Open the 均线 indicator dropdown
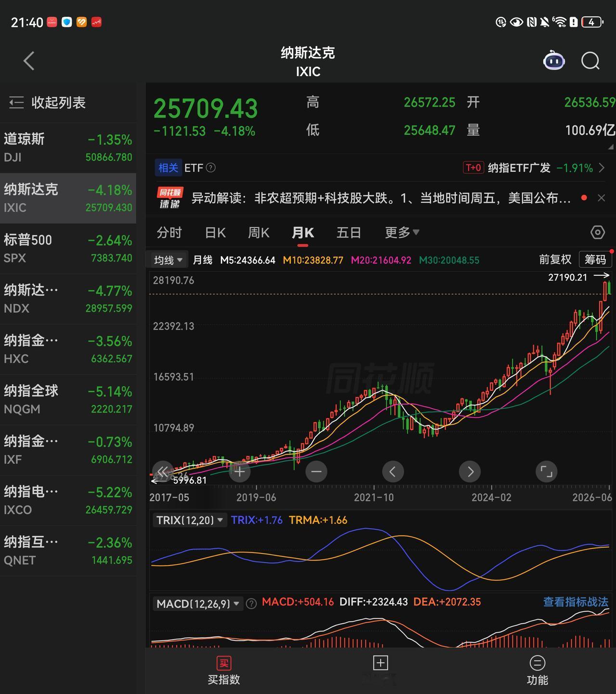 click(168, 260)
